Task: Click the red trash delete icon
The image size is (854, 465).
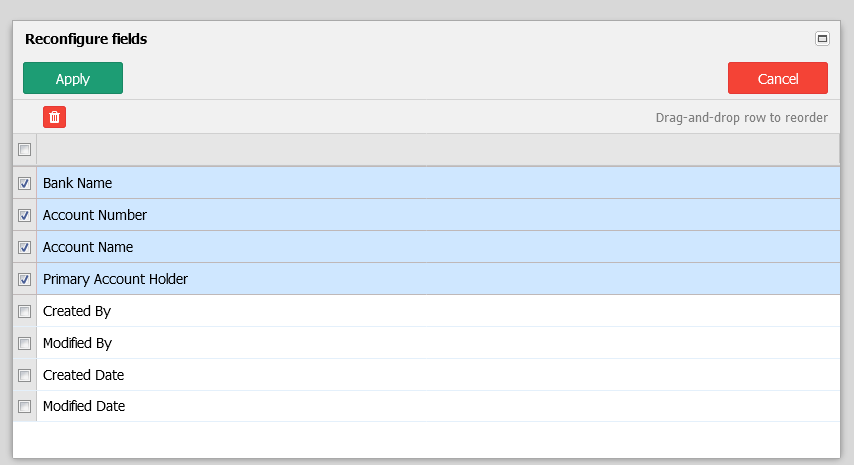Action: click(x=54, y=117)
